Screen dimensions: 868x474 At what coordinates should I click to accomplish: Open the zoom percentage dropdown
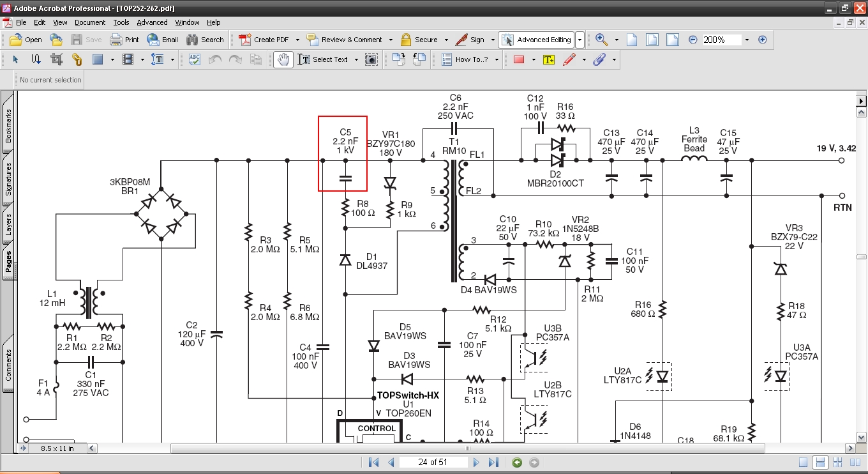pos(746,40)
